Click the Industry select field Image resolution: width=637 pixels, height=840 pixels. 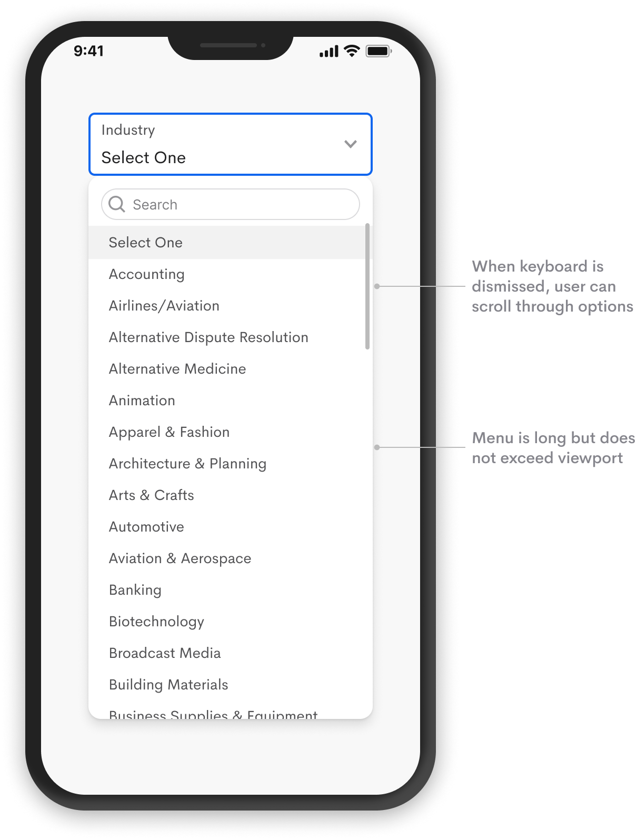tap(221, 144)
